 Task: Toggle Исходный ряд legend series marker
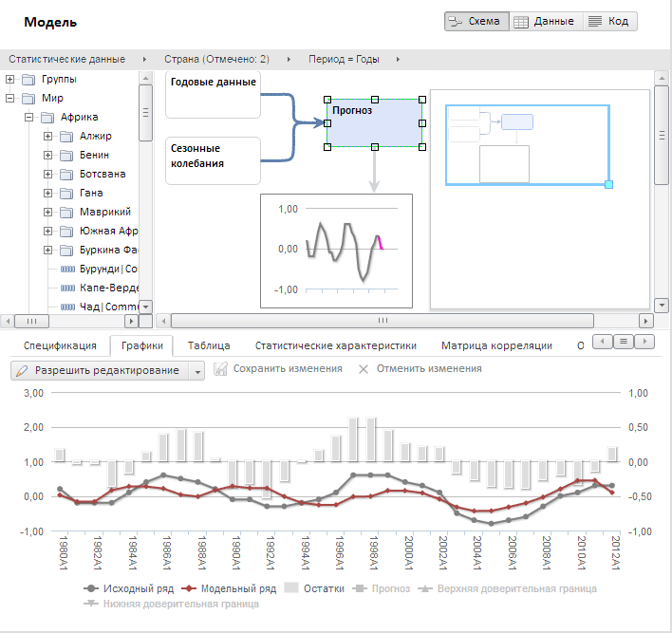coord(90,588)
